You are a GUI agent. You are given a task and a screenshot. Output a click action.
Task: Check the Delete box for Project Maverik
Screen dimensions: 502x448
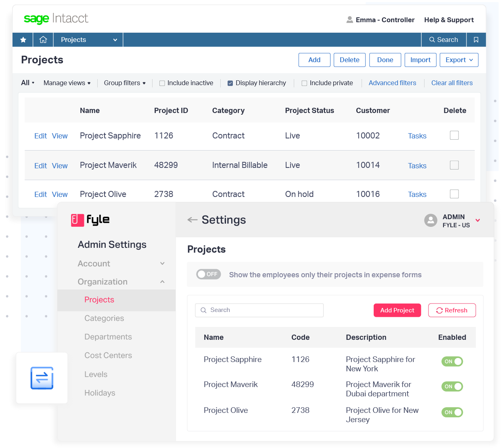(454, 165)
